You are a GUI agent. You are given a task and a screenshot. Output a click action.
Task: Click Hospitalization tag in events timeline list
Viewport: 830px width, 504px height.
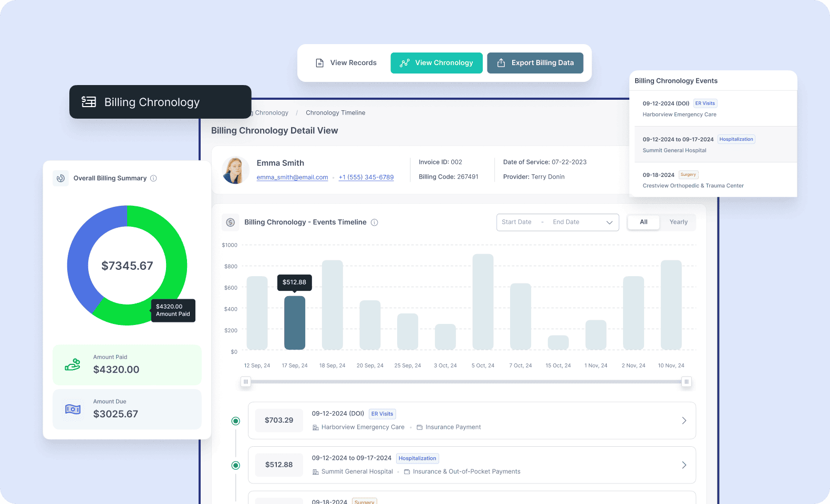tap(418, 458)
